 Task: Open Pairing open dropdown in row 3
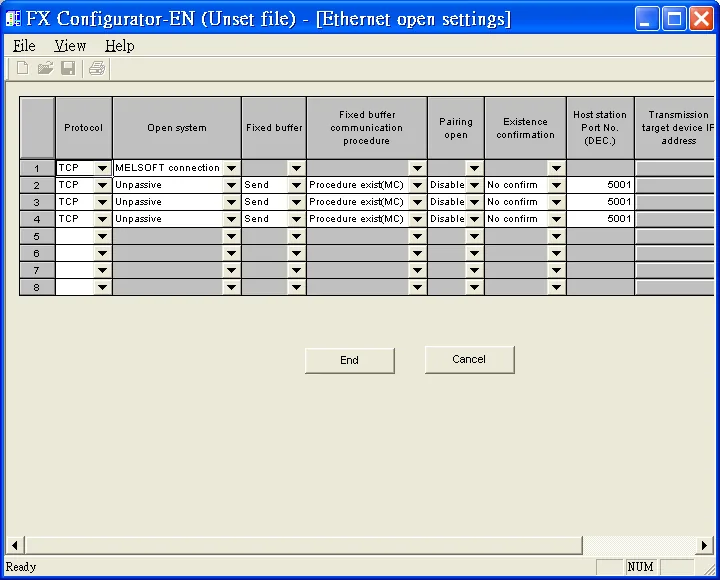[474, 202]
